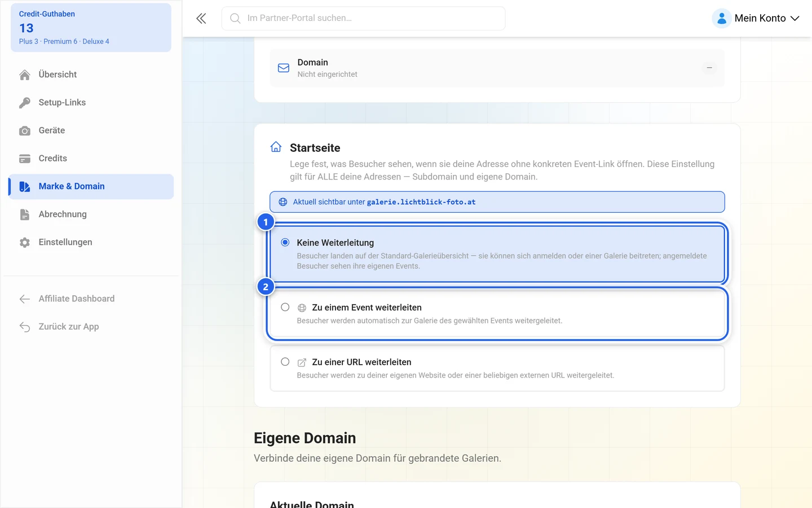Click the Affiliate Dashboard arrow icon
812x508 pixels.
[25, 299]
